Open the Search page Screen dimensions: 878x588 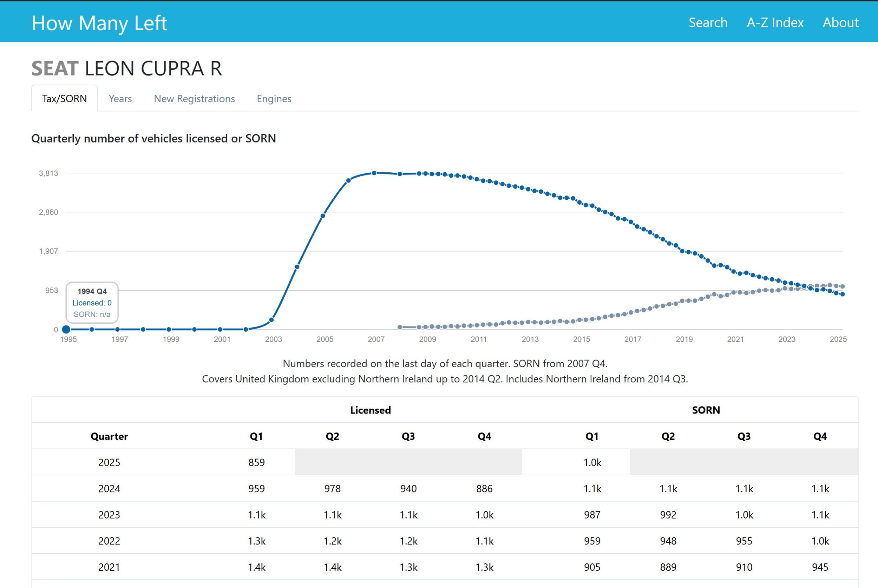pyautogui.click(x=708, y=22)
